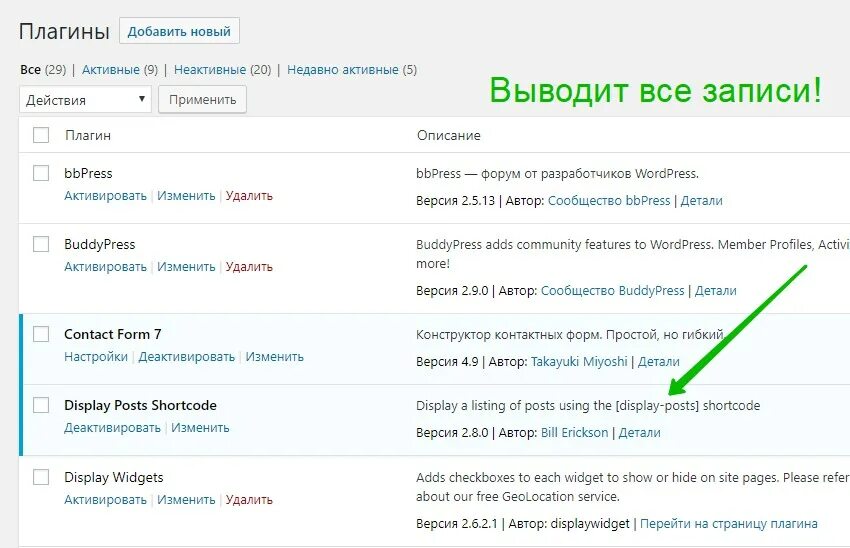
Task: Click "Изменить" under BuddyPress
Action: 186,267
